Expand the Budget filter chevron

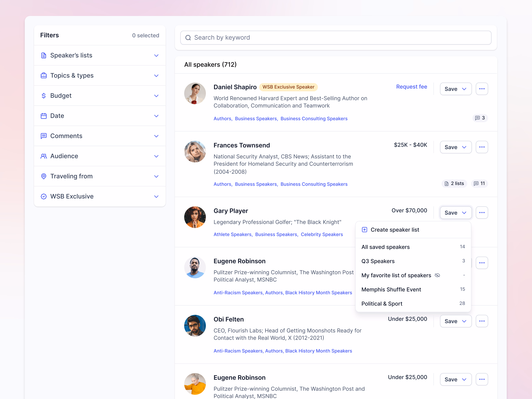click(156, 96)
